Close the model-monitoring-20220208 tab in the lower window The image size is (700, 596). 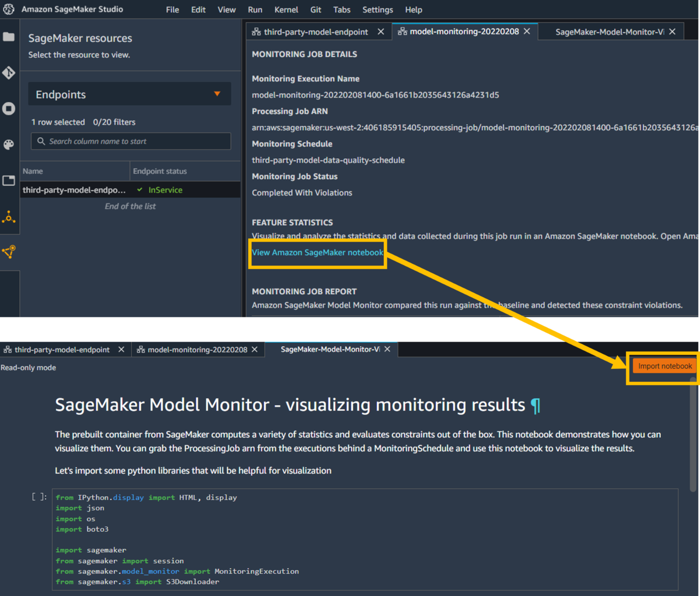pos(254,349)
